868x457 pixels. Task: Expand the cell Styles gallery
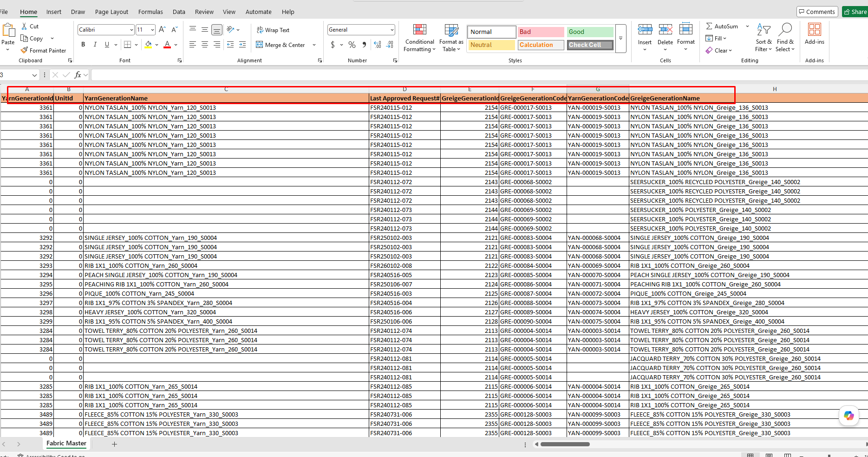620,39
